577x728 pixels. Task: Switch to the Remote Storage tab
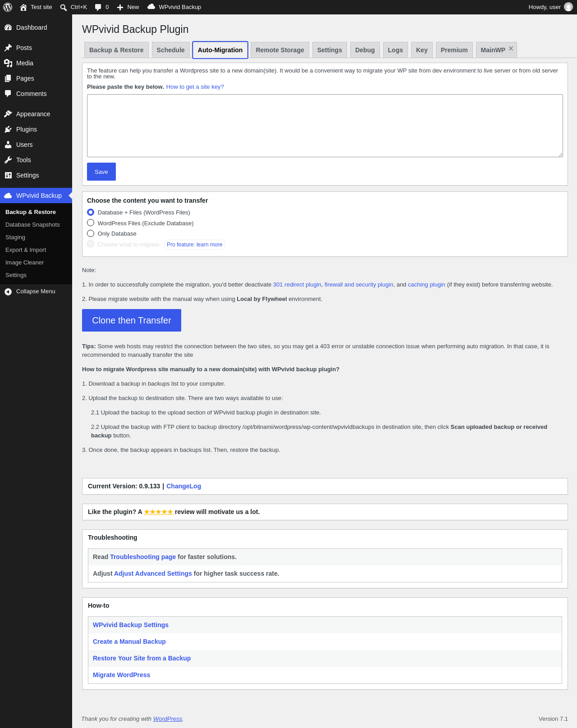click(x=280, y=50)
